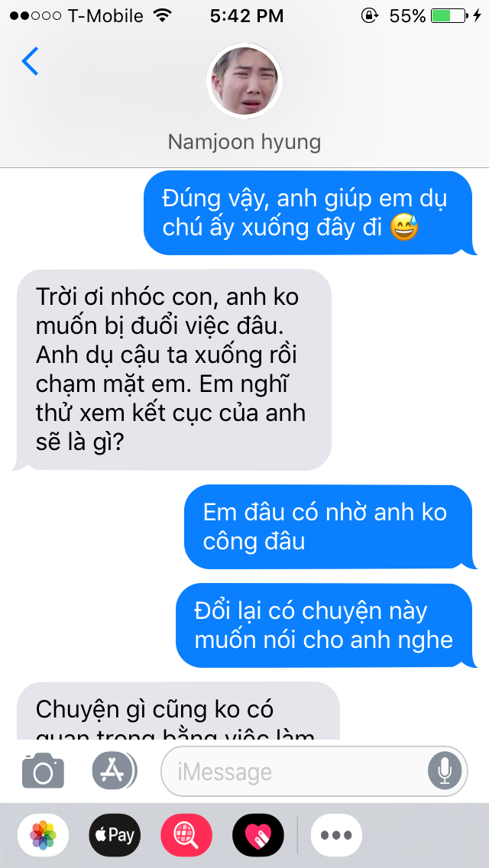This screenshot has width=489, height=868.
Task: Select the Namjoon hyung contact name label
Action: click(x=244, y=141)
